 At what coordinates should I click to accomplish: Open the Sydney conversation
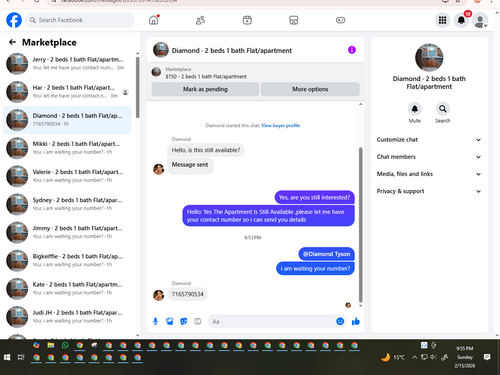[x=67, y=204]
